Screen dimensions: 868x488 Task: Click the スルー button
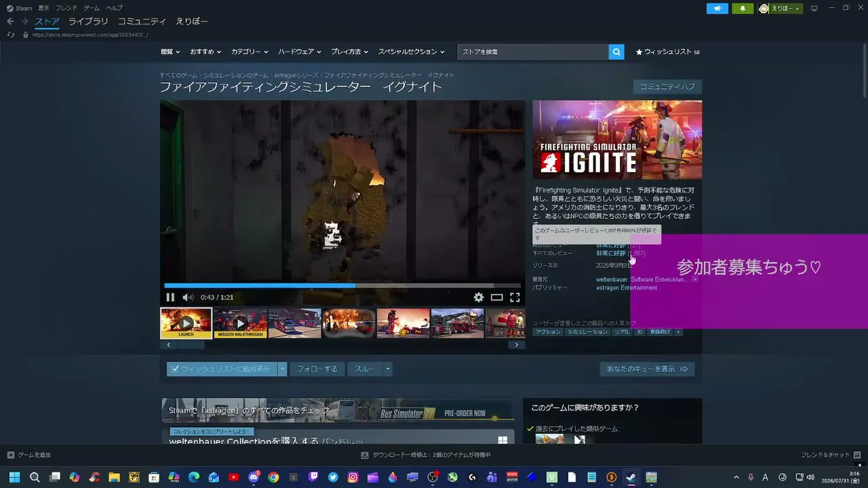click(365, 369)
